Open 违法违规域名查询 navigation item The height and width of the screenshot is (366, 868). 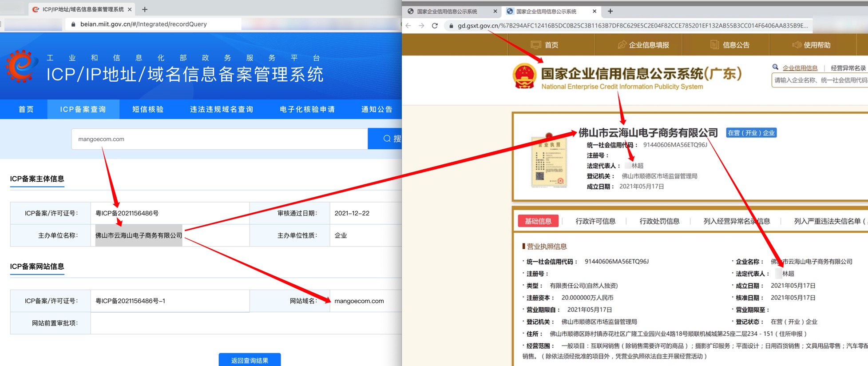coord(222,109)
